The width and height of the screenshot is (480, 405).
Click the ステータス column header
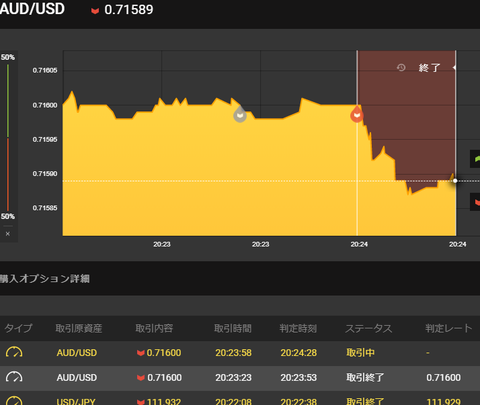pyautogui.click(x=369, y=328)
